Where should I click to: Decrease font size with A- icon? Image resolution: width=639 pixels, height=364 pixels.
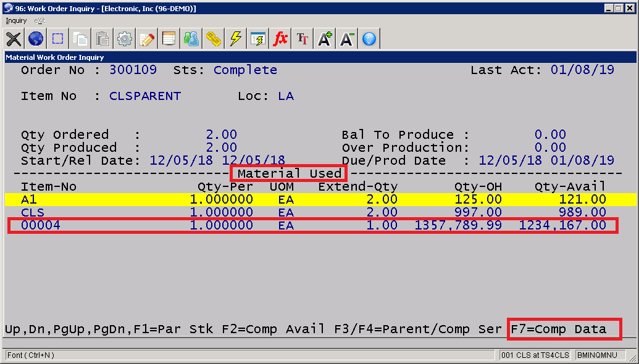pos(347,39)
